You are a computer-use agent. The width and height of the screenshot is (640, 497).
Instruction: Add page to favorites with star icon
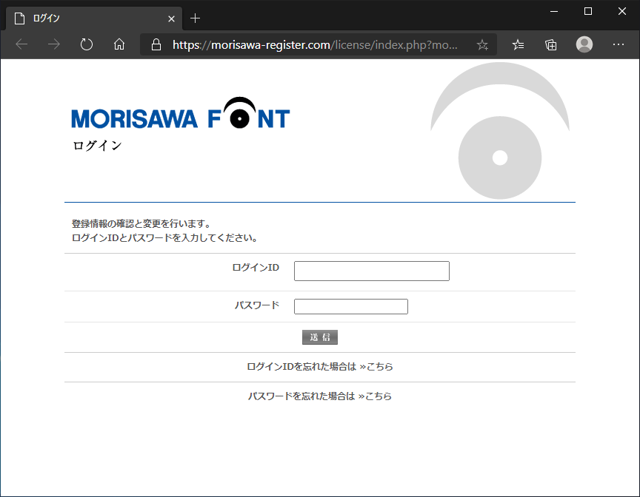482,44
